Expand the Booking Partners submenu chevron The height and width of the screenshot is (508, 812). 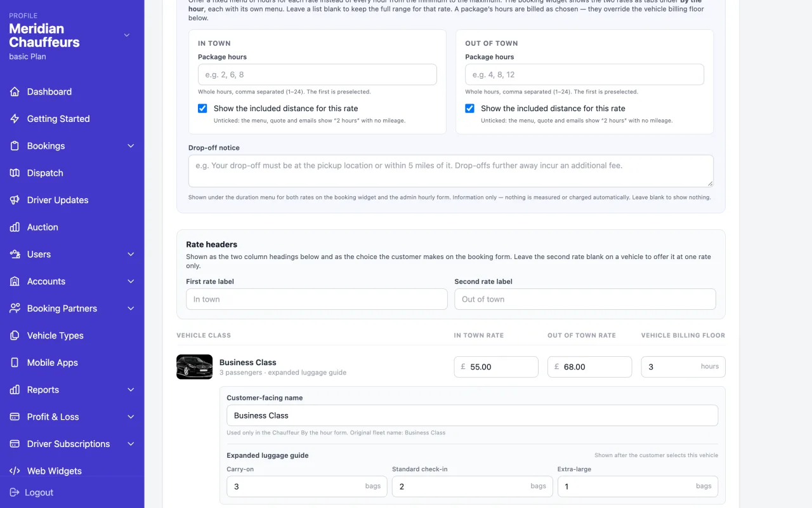pyautogui.click(x=131, y=309)
